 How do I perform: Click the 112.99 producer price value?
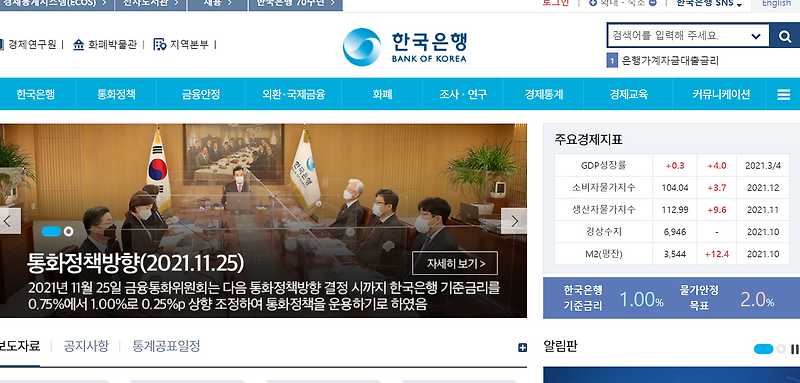tap(675, 210)
